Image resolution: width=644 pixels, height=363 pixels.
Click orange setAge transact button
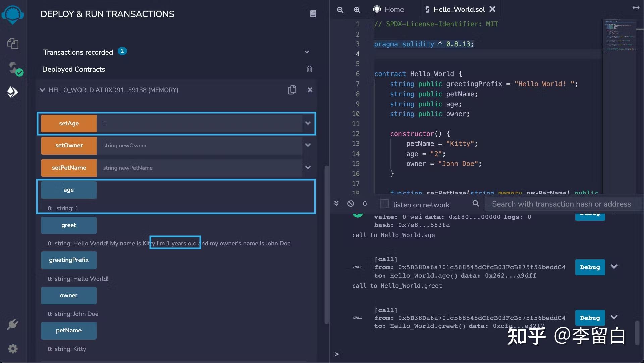click(69, 123)
